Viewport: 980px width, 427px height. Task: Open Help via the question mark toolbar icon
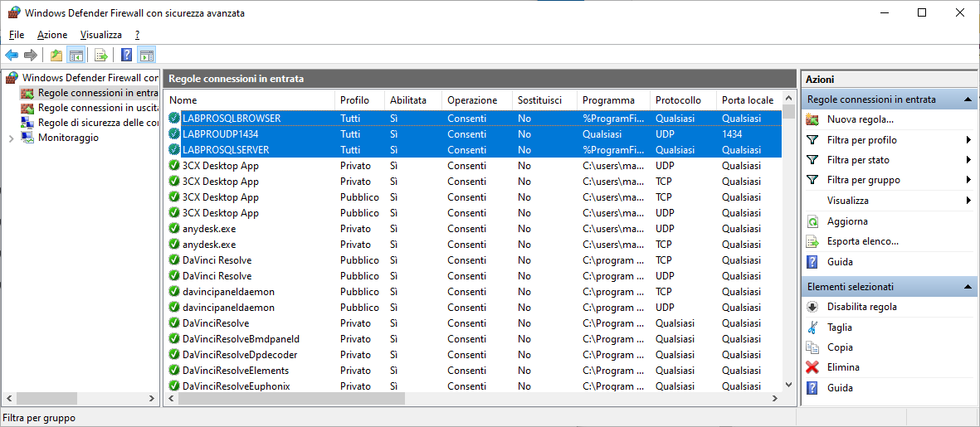(x=127, y=56)
